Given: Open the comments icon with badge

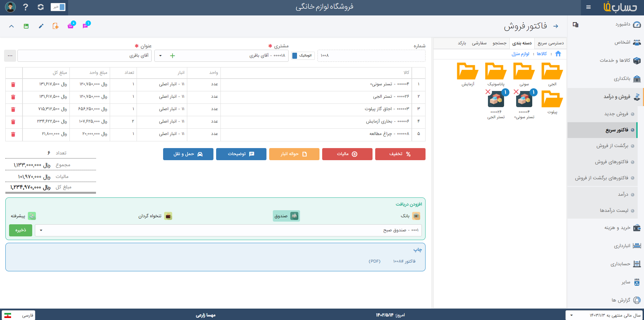Looking at the screenshot, I should tap(85, 26).
